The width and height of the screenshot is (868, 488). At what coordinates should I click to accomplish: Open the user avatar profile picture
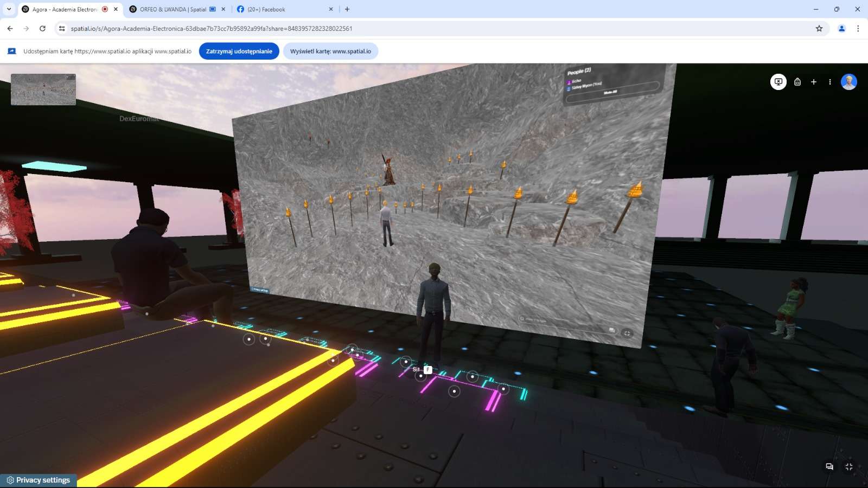[x=849, y=82]
